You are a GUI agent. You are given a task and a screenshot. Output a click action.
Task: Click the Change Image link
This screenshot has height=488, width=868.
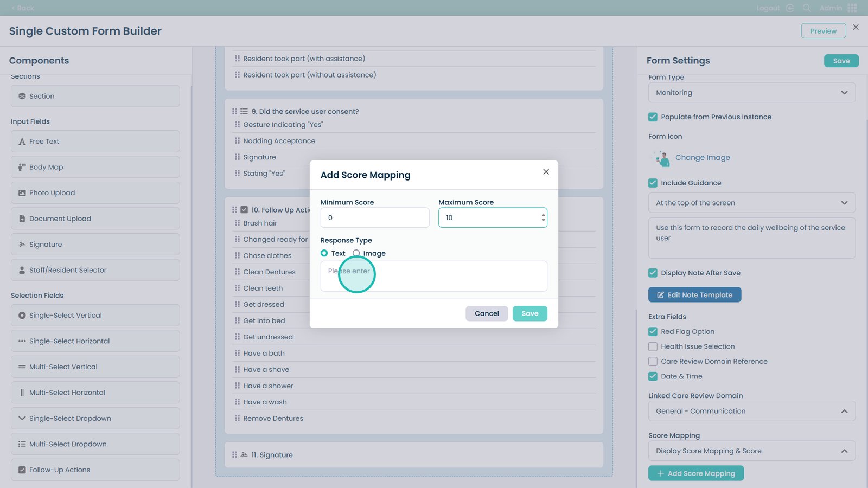coord(703,158)
